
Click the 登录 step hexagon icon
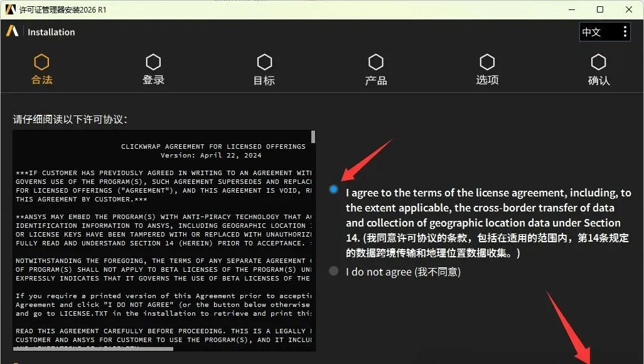pyautogui.click(x=153, y=62)
